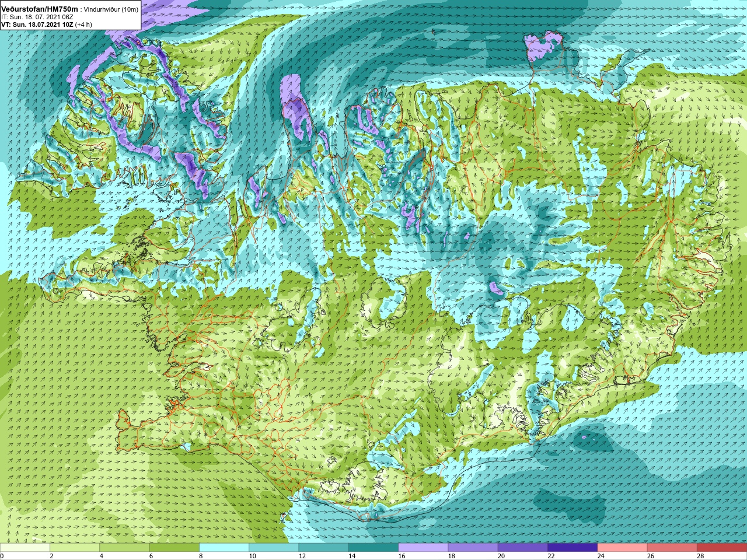Pick the deep indigo 22–24 legend swatch
This screenshot has width=747, height=560.
pyautogui.click(x=573, y=548)
